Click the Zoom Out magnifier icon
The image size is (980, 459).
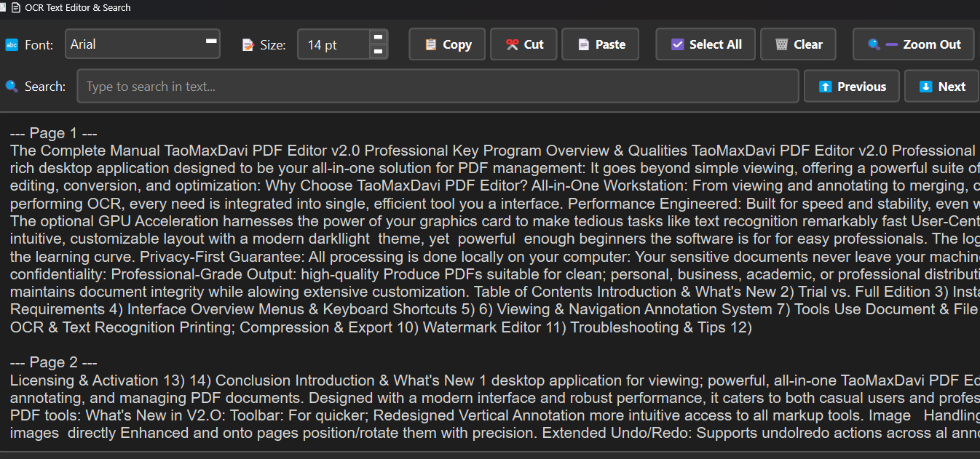(x=874, y=44)
